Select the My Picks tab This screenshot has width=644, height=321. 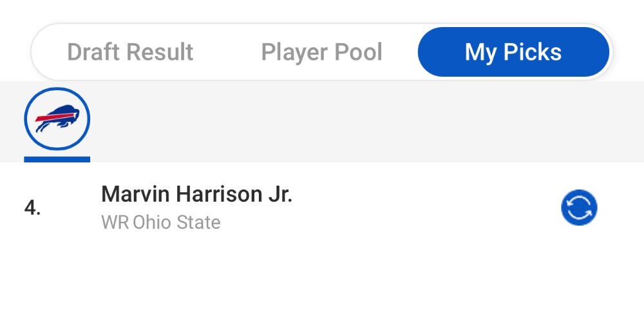coord(513,52)
